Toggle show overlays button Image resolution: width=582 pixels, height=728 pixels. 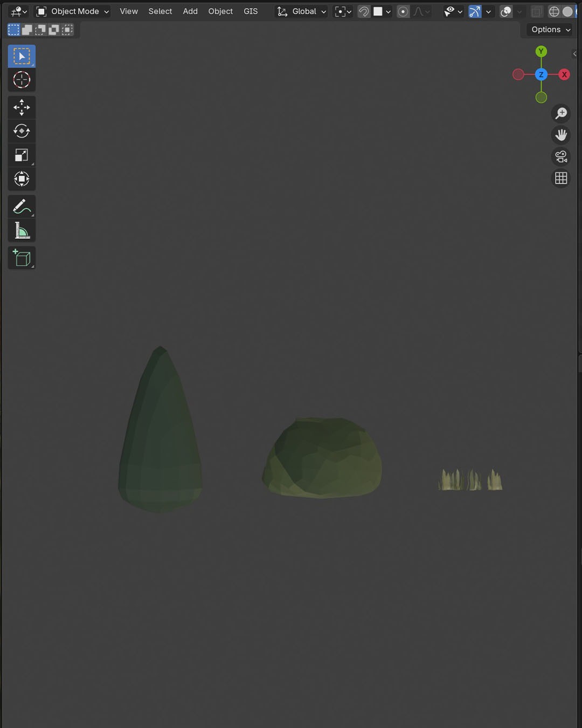pyautogui.click(x=505, y=11)
